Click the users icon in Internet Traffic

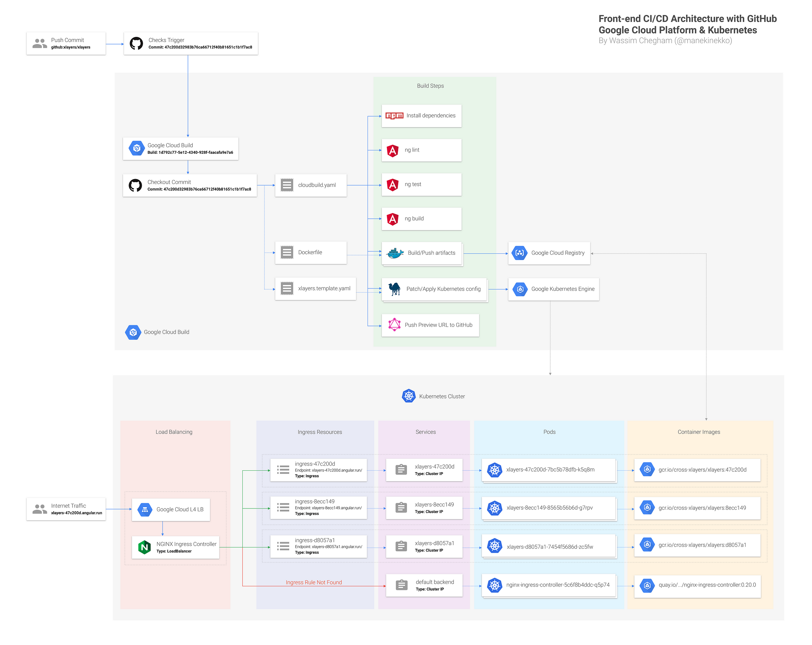tap(40, 509)
